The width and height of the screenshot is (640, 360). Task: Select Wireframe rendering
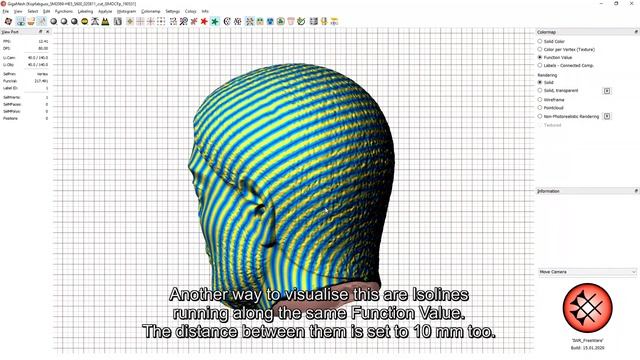point(540,100)
